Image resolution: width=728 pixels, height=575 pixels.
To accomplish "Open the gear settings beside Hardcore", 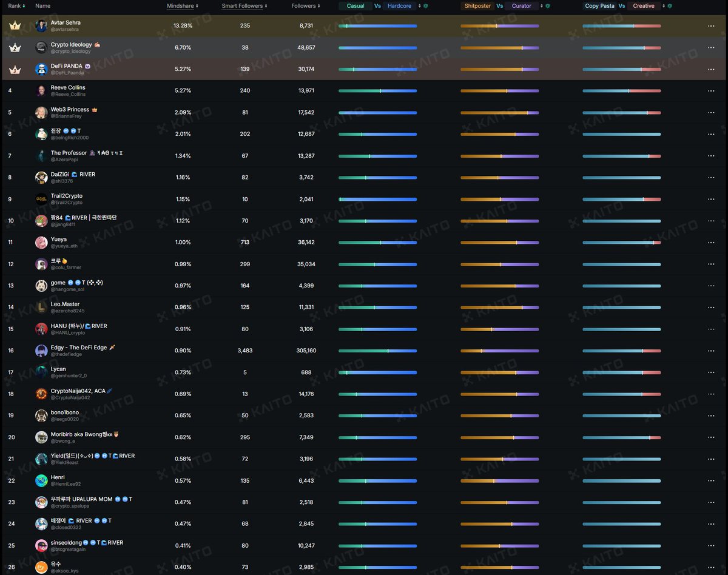I will 426,6.
